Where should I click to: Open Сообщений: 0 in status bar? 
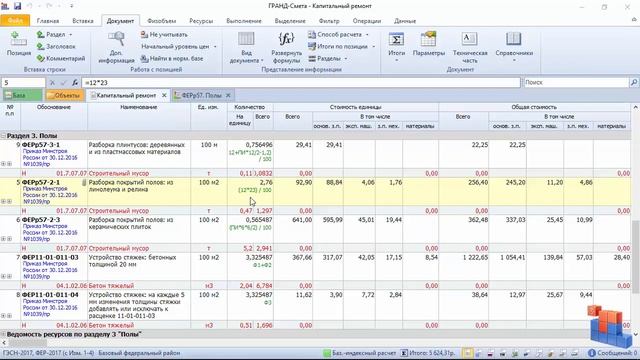click(612, 353)
